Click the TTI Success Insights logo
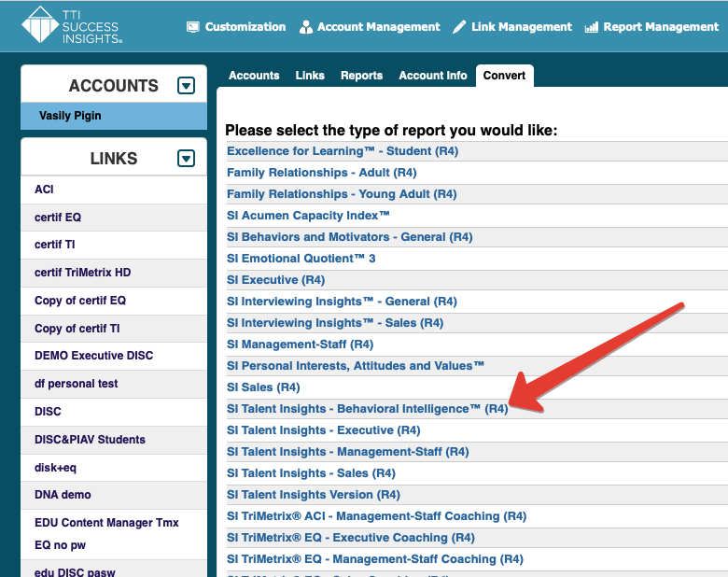Image resolution: width=728 pixels, height=577 pixels. 72,25
